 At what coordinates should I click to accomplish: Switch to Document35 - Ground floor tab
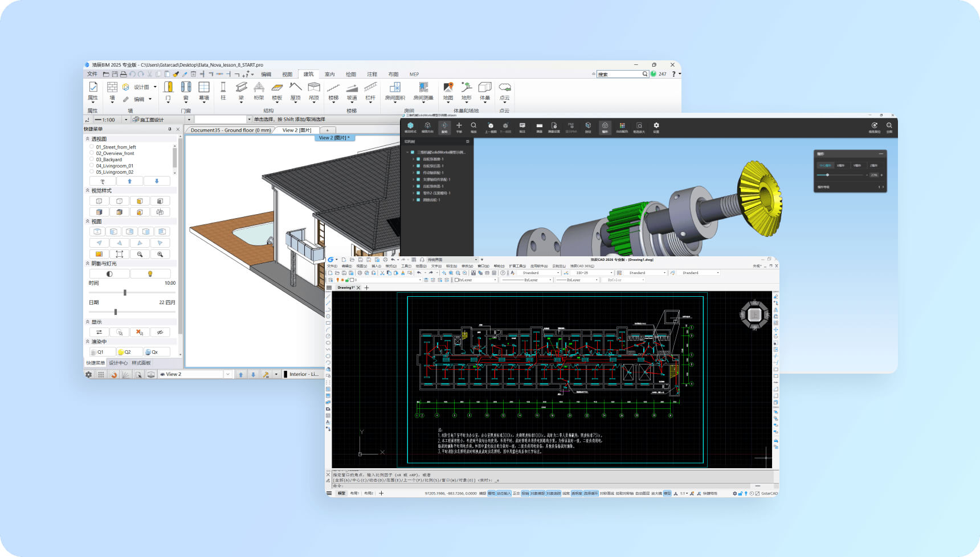230,130
